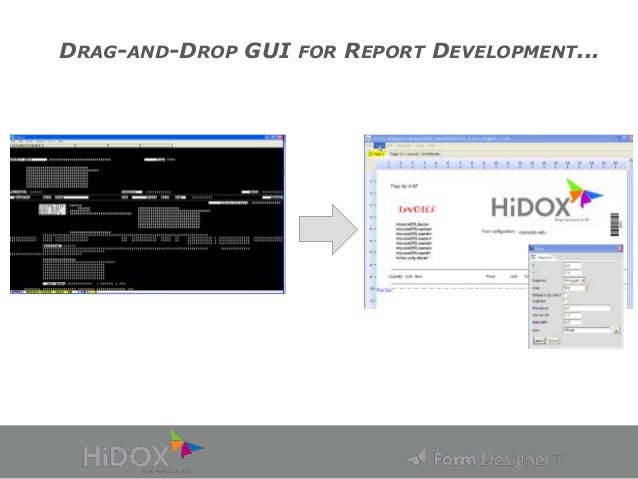Select the barcode element on the canvas
The width and height of the screenshot is (638, 479).
(615, 224)
